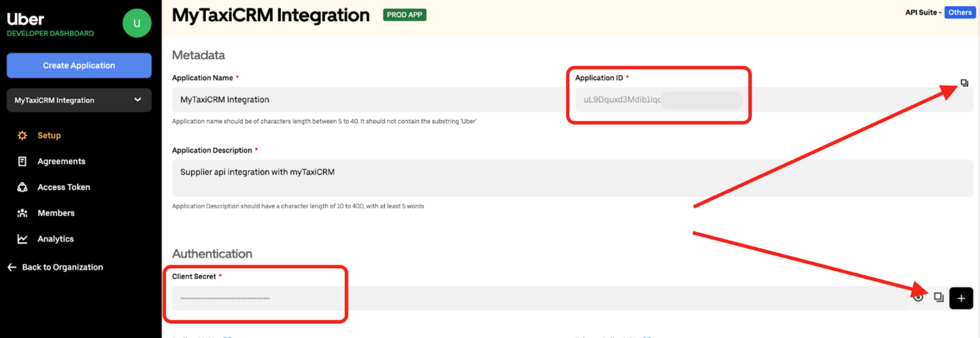Image resolution: width=980 pixels, height=338 pixels.
Task: Click the Application Description label
Action: pyautogui.click(x=212, y=150)
